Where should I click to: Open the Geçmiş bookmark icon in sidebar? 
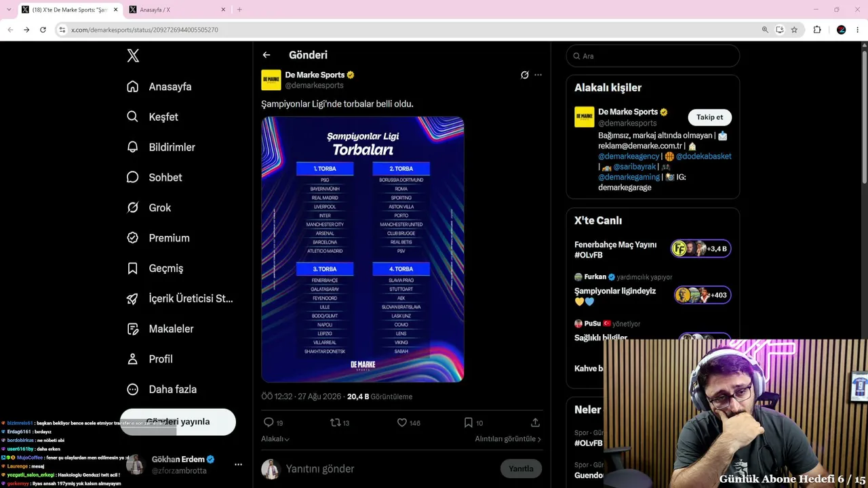pos(133,268)
